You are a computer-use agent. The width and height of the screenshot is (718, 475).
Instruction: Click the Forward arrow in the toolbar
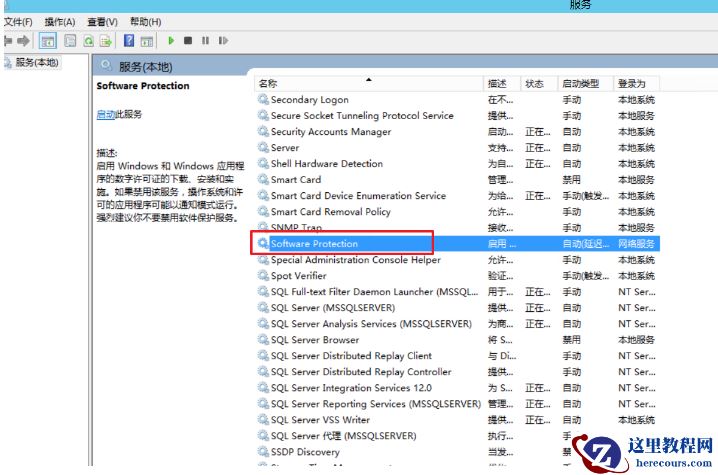[x=23, y=41]
